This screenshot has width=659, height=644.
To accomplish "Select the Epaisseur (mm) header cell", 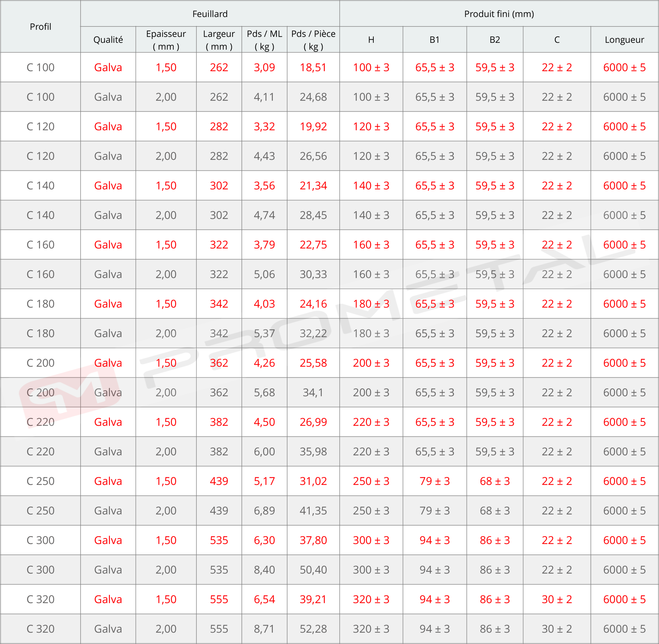I will tap(166, 40).
